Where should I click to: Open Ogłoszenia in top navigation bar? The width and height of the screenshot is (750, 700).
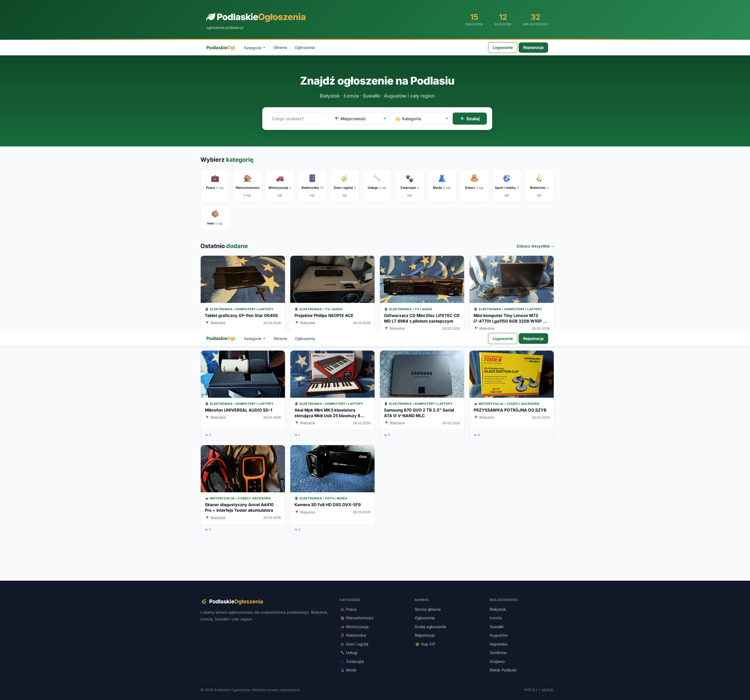[304, 48]
